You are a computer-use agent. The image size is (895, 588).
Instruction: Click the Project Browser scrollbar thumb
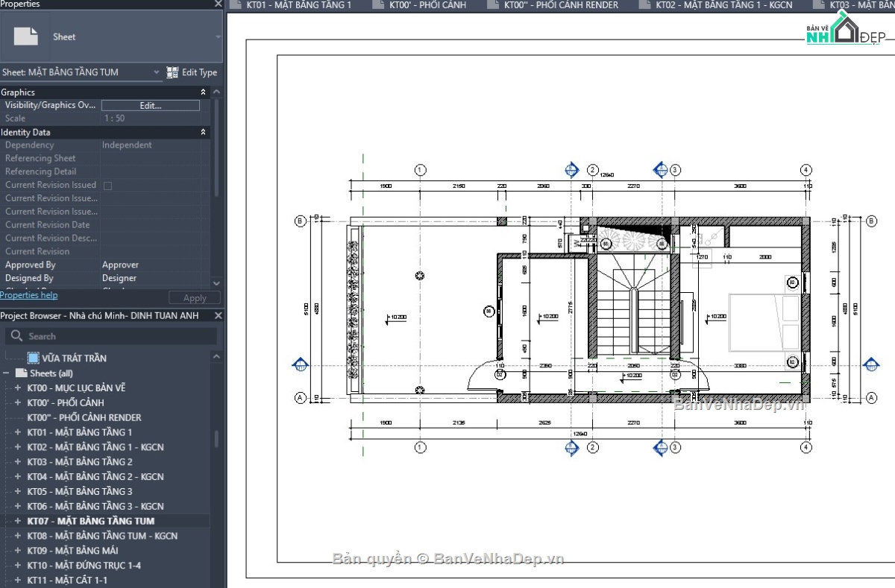click(217, 439)
